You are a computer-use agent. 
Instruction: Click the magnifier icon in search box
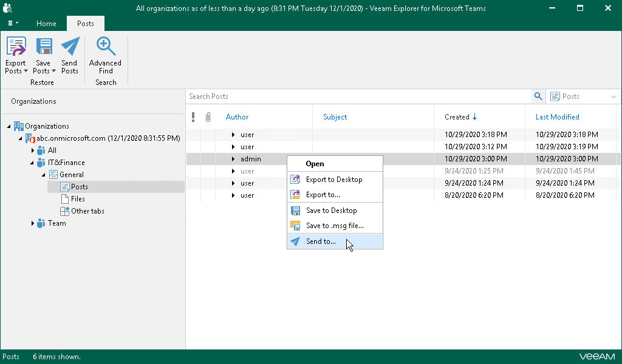point(538,96)
